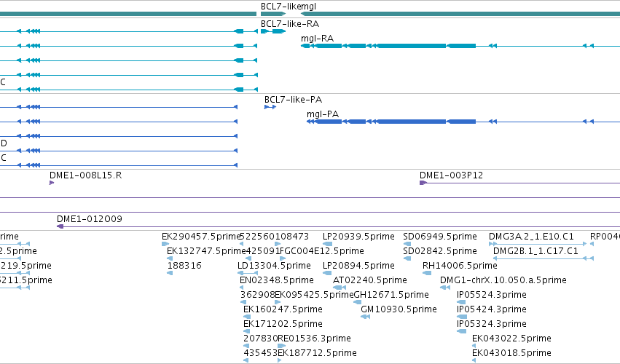Screen dimensions: 620x364
Task: Click the DME1-008L15.R clone label
Action: [x=85, y=175]
